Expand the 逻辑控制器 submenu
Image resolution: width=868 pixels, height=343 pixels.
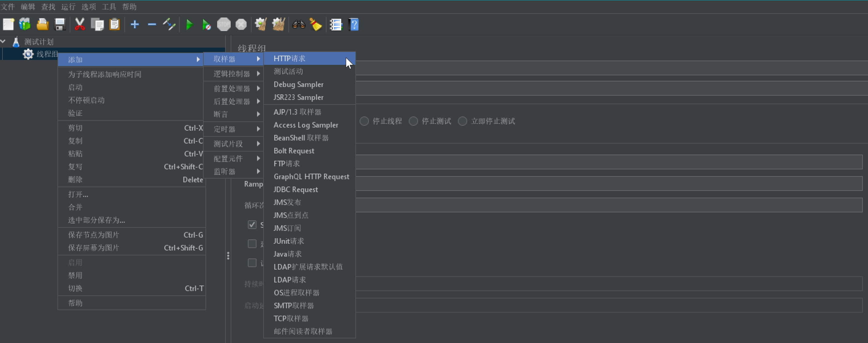pos(235,73)
